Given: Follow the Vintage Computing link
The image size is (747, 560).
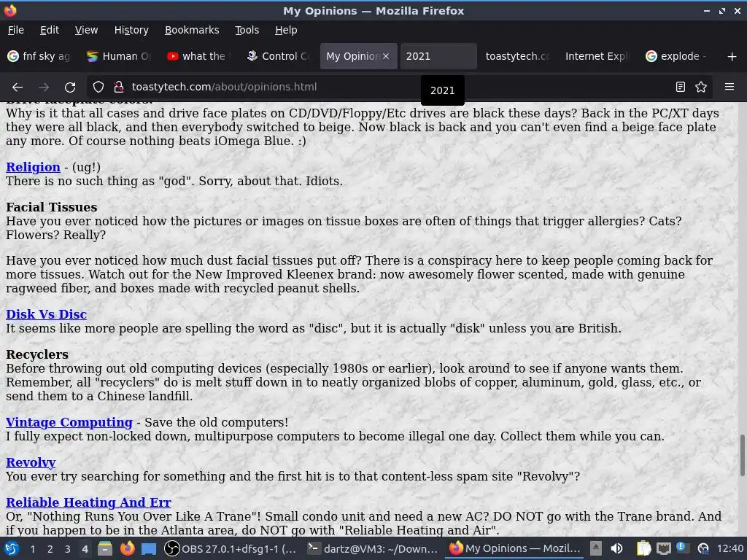Looking at the screenshot, I should point(69,422).
